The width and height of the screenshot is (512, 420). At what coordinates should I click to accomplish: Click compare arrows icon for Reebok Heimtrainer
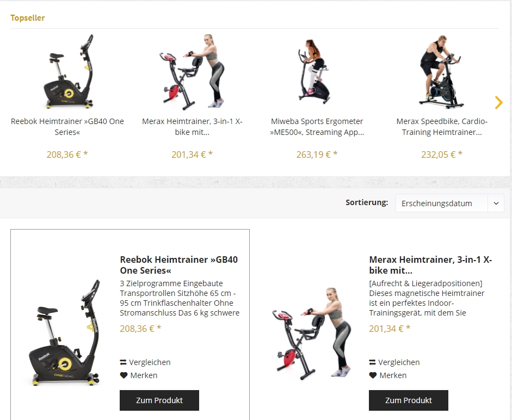(x=123, y=362)
